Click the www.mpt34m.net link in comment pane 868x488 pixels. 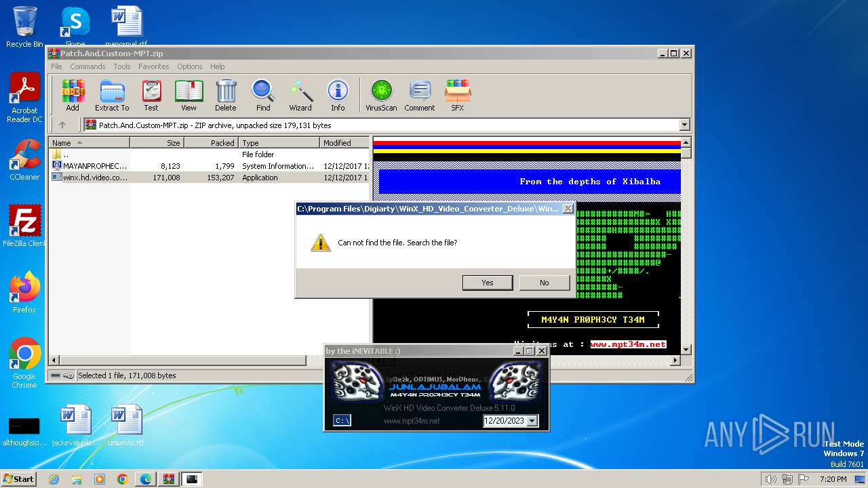628,344
